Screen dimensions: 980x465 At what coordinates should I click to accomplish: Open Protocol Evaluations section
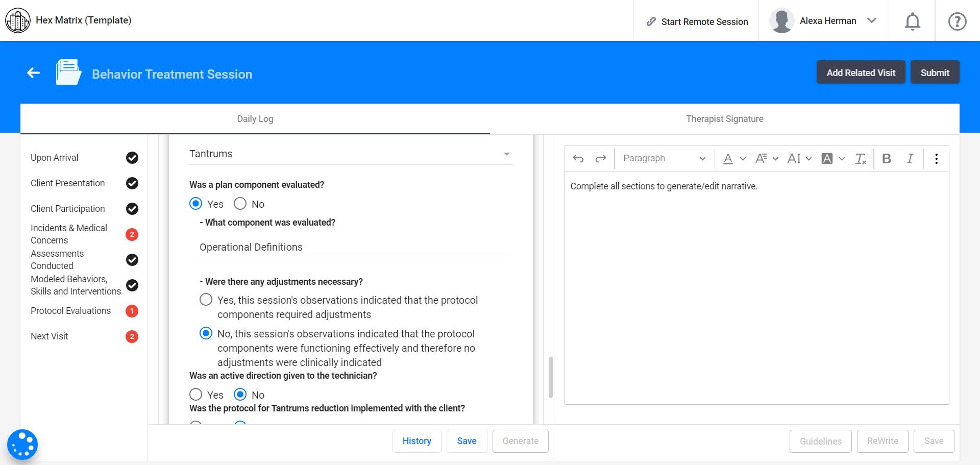[x=71, y=311]
